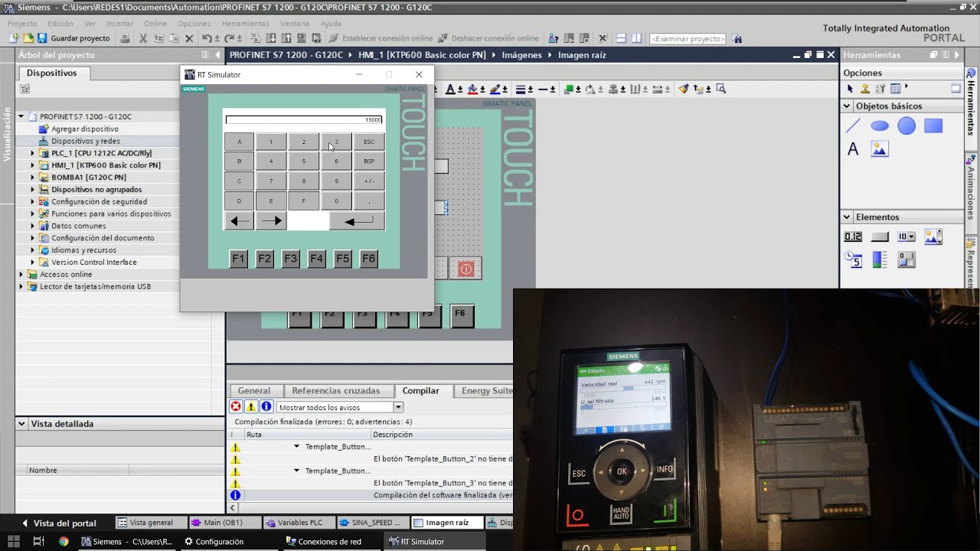Select the I/O field 0.12 element
This screenshot has width=980, height=551.
tap(853, 236)
